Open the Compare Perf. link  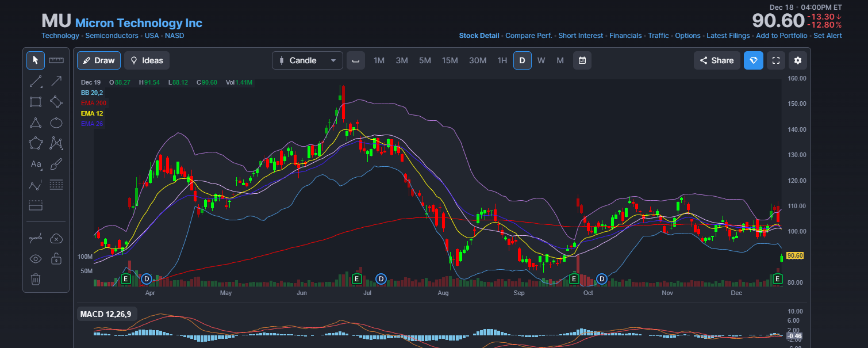click(528, 36)
